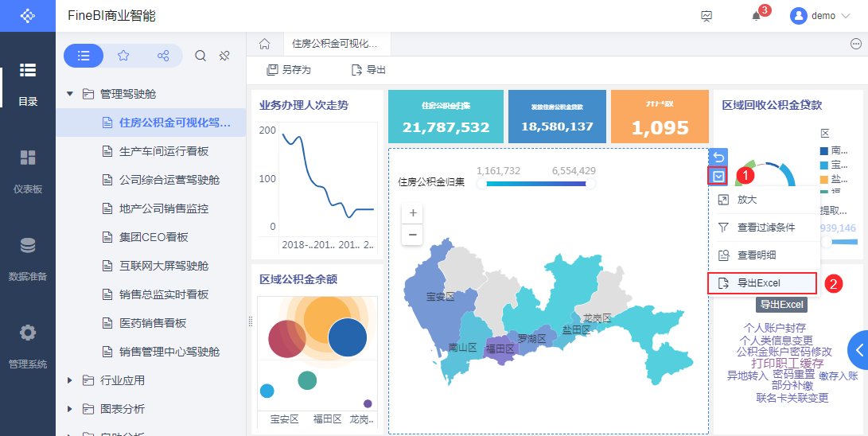Choose 查看过滤条件 from the widget menu
This screenshot has width=868, height=436.
click(x=763, y=228)
